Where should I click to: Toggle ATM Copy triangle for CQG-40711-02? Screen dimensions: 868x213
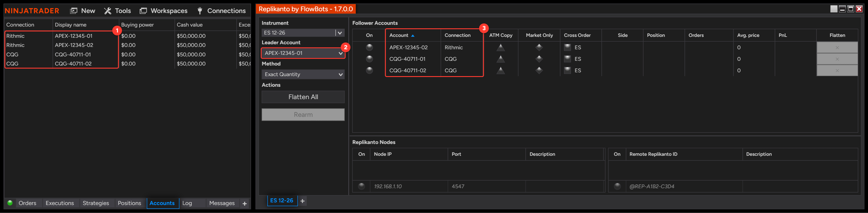[500, 70]
